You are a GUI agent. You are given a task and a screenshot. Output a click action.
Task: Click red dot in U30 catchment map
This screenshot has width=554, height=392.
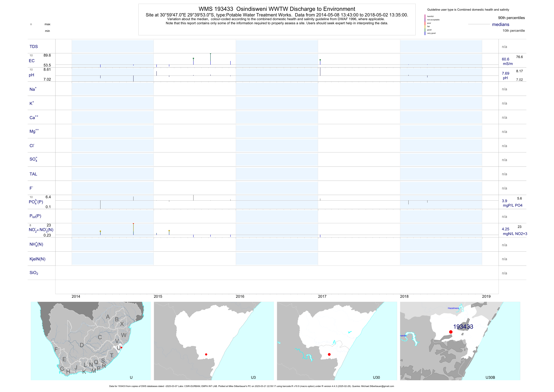329,354
